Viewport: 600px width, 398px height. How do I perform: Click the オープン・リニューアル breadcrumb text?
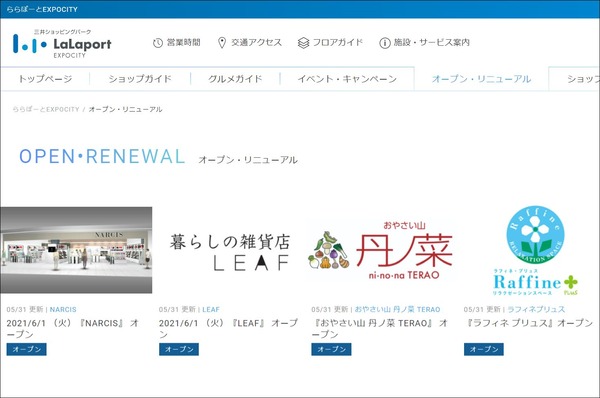(x=126, y=109)
